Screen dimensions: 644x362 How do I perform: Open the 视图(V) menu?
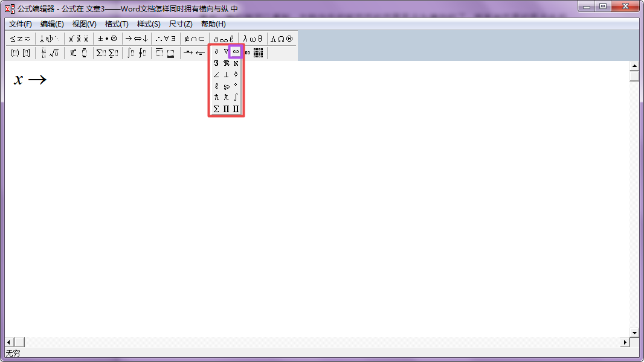click(84, 24)
